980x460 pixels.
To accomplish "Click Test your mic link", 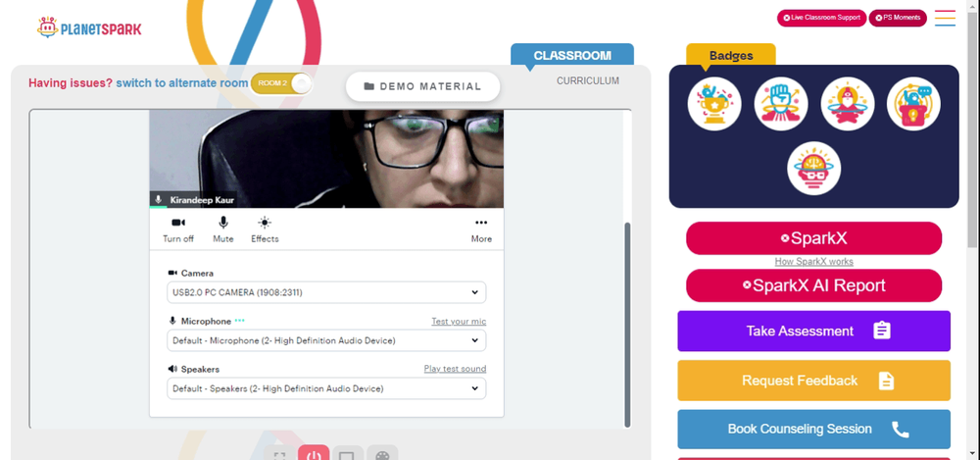I will click(459, 321).
